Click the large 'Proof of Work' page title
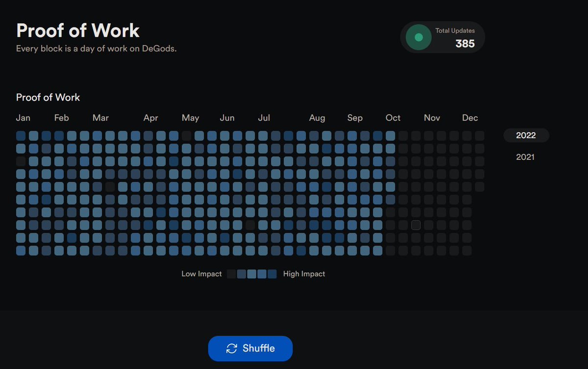The width and height of the screenshot is (588, 369). [x=78, y=30]
